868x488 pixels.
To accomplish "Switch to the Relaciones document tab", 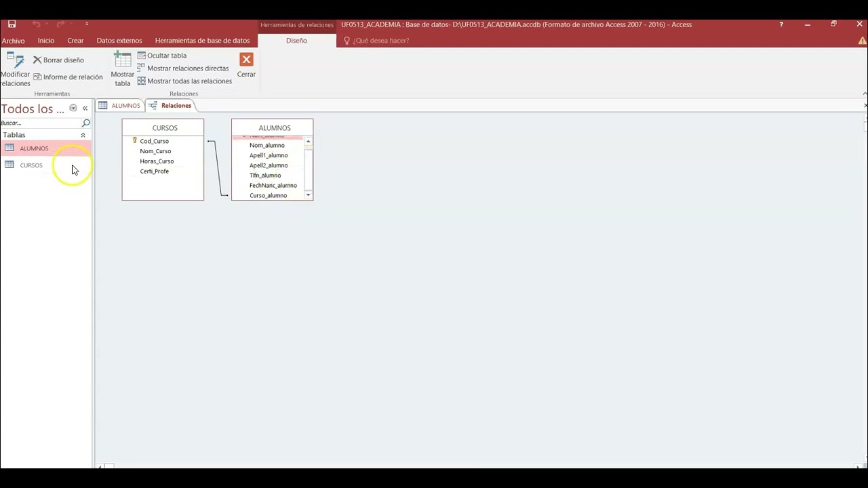I will tap(170, 106).
